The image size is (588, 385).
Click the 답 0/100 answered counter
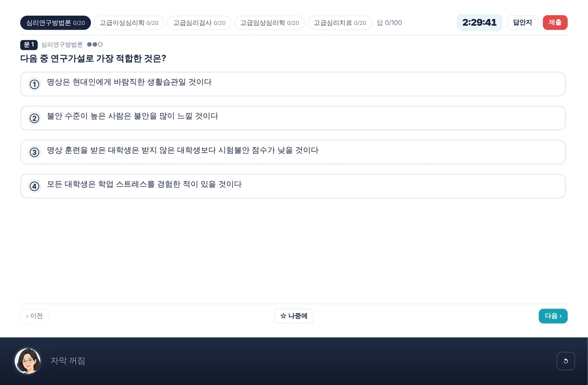coord(389,23)
